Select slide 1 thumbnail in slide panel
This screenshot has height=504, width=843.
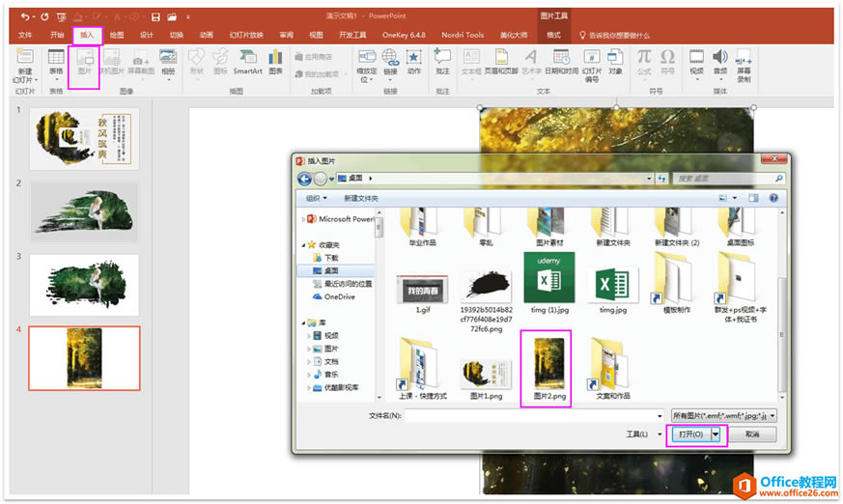point(84,139)
